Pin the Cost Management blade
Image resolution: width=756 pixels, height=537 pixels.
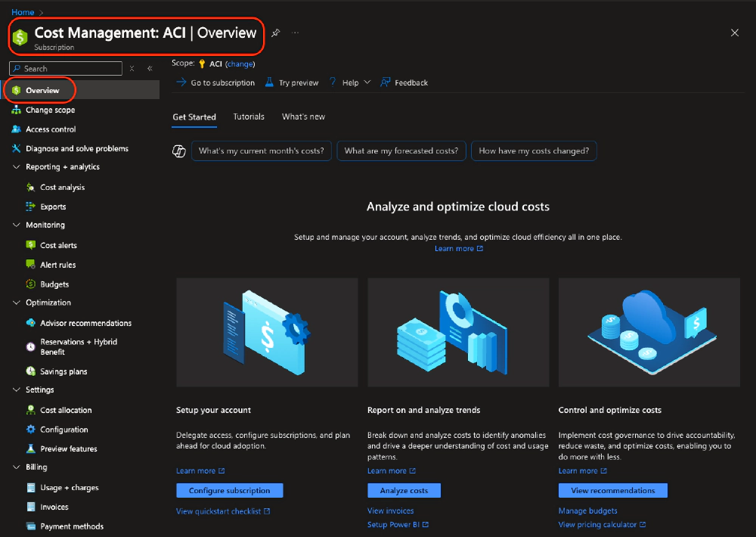(x=275, y=33)
